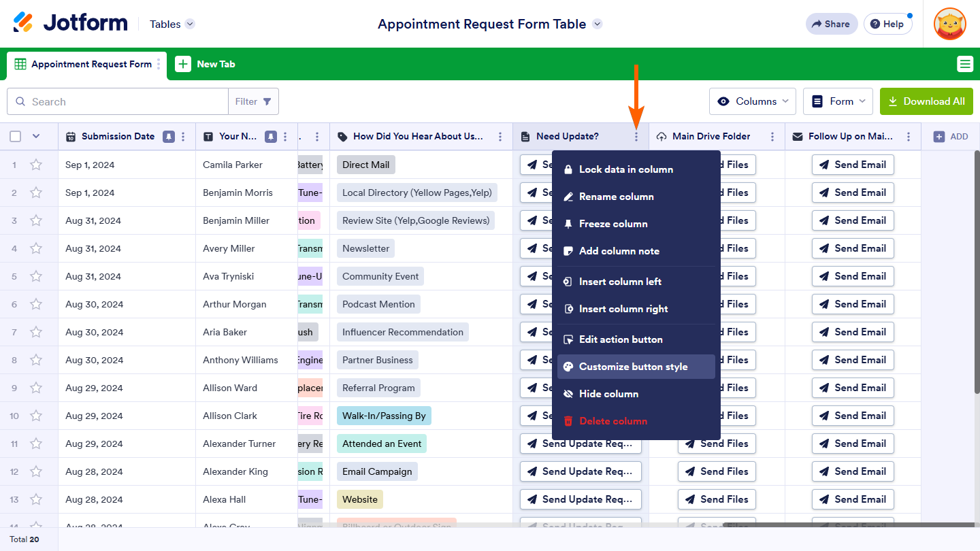The width and height of the screenshot is (980, 551).
Task: Open the Help button
Action: pyautogui.click(x=887, y=24)
